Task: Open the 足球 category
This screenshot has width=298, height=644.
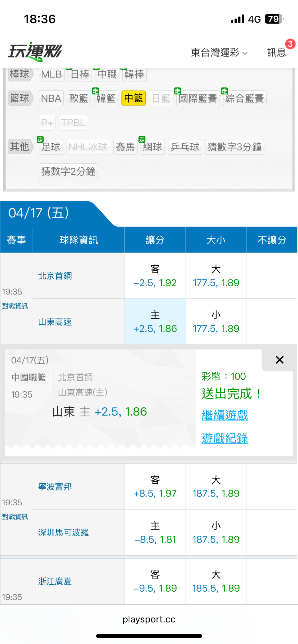Action: [51, 147]
